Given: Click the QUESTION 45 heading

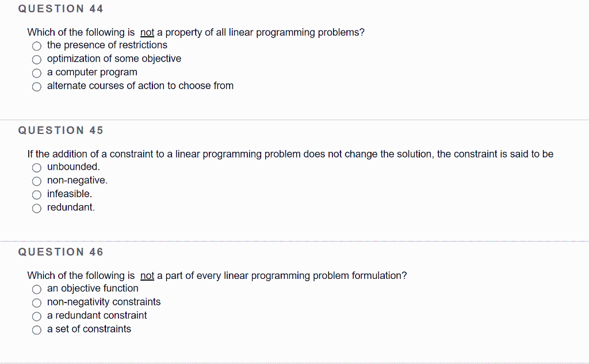Looking at the screenshot, I should click(60, 131).
